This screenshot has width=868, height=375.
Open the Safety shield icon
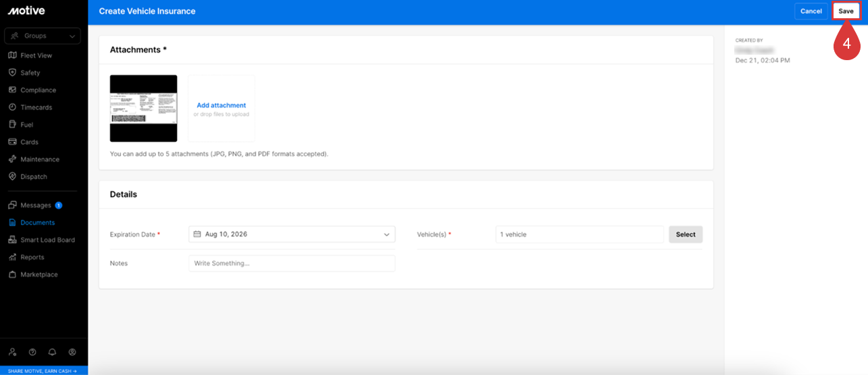[x=12, y=72]
